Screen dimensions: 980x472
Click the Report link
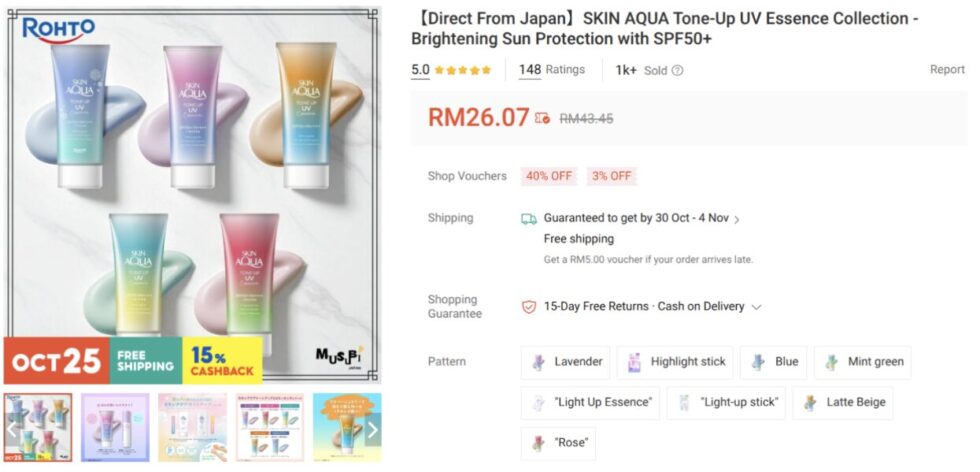(947, 69)
